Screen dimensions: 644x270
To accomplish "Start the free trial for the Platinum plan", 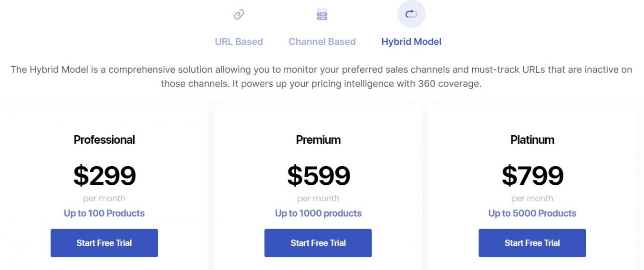I will (x=532, y=243).
